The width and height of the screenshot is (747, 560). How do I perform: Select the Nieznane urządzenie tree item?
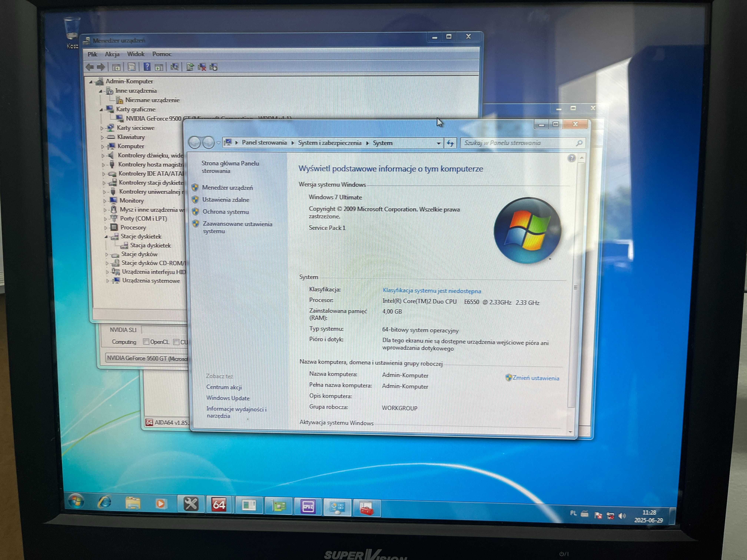pyautogui.click(x=152, y=100)
